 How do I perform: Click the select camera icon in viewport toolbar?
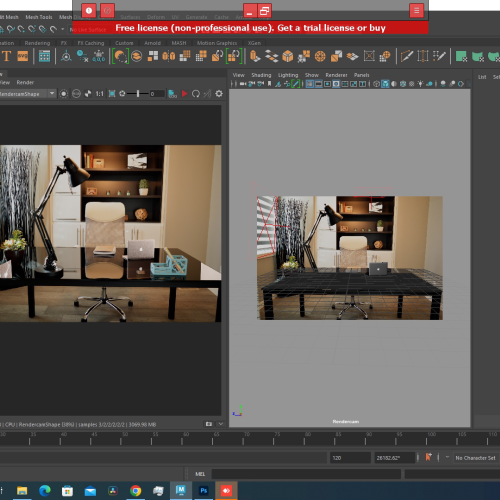click(x=243, y=84)
